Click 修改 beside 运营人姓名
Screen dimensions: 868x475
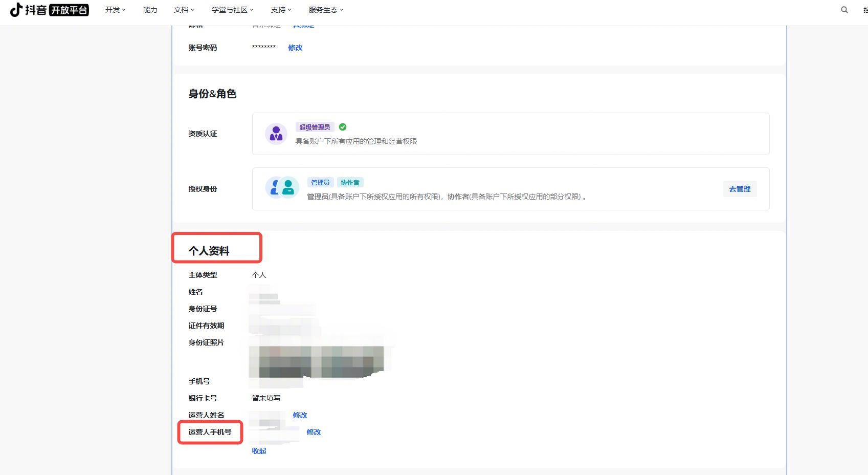coord(300,415)
